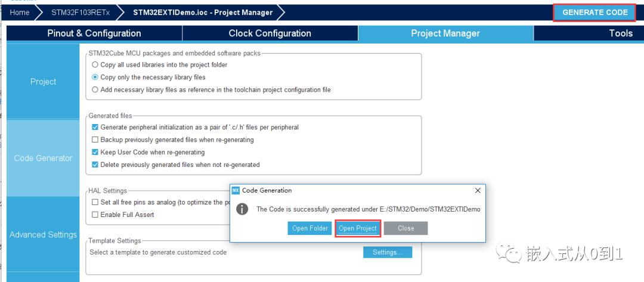Select STM32F103RETx breadcrumb

(80, 13)
